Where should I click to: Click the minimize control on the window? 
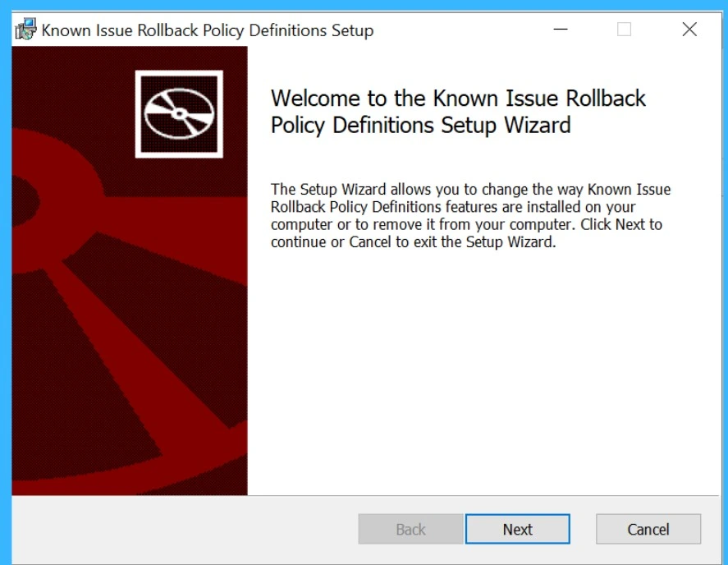coord(560,30)
